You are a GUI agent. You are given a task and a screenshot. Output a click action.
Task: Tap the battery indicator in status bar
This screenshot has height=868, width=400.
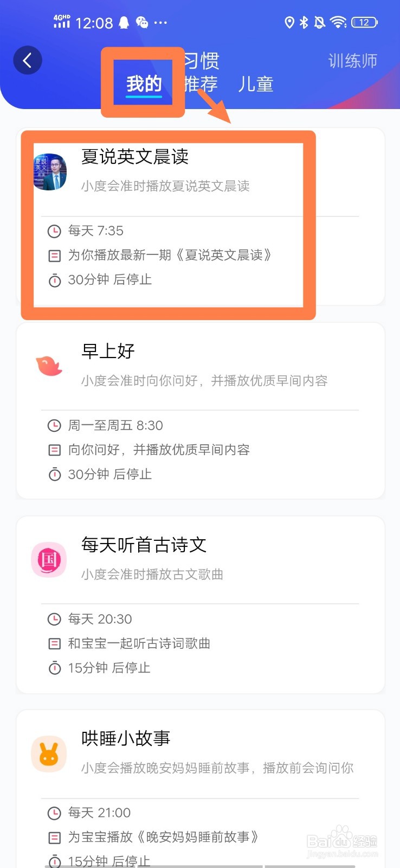coord(364,22)
